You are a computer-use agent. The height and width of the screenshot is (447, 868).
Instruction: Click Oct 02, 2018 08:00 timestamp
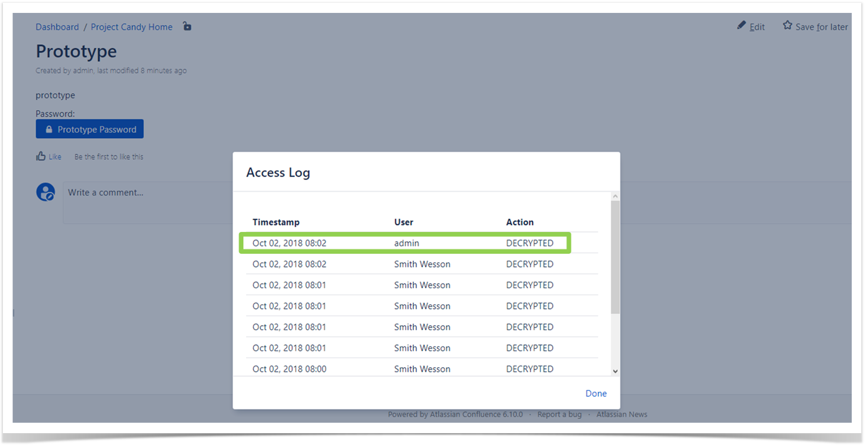pos(289,369)
